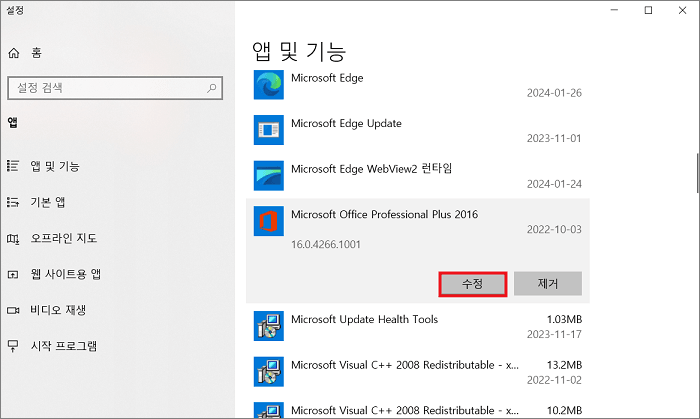Click the 웹 사이트용 앱 sidebar icon
This screenshot has width=700, height=419.
point(13,274)
